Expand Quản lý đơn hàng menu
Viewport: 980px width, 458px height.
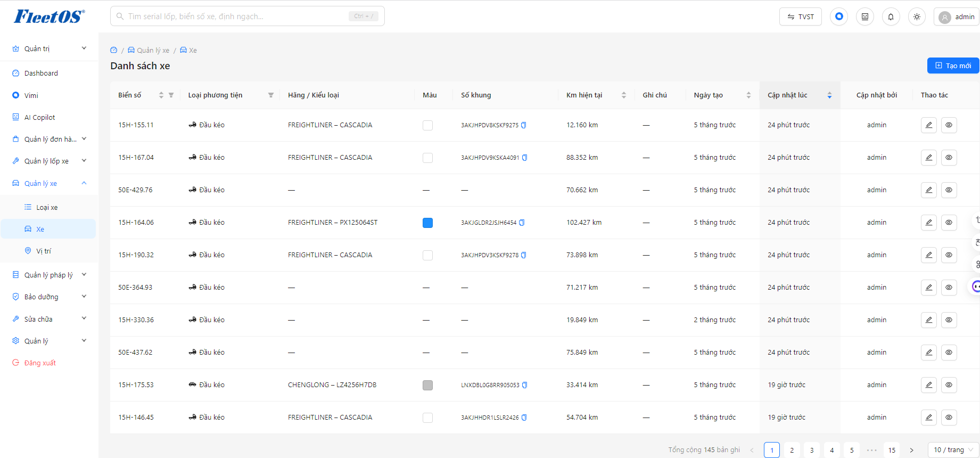[49, 139]
